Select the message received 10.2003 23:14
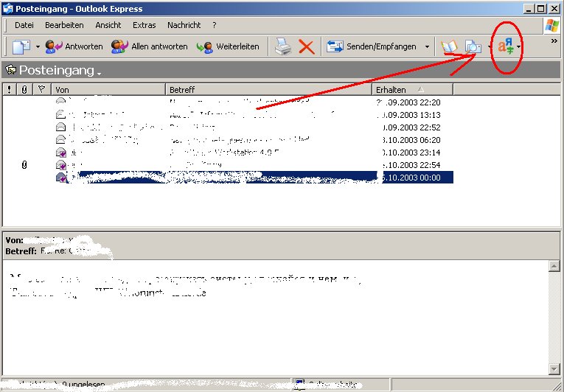The image size is (564, 392). (x=228, y=153)
